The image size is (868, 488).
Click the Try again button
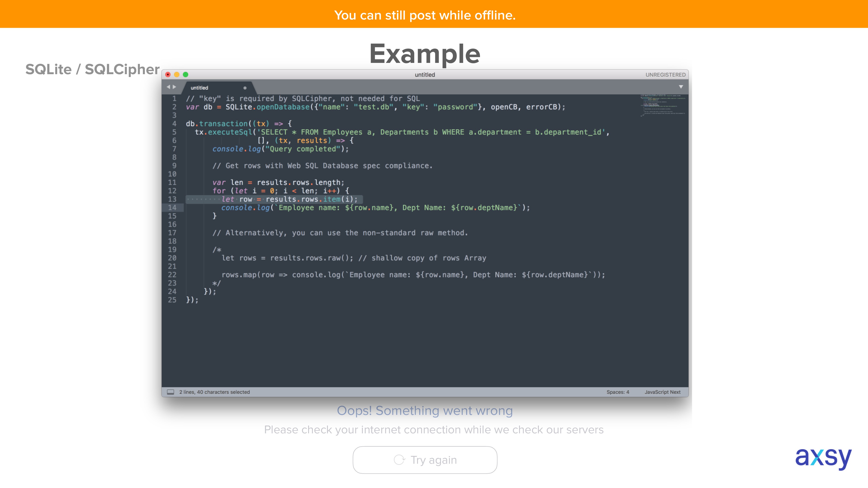pos(425,460)
